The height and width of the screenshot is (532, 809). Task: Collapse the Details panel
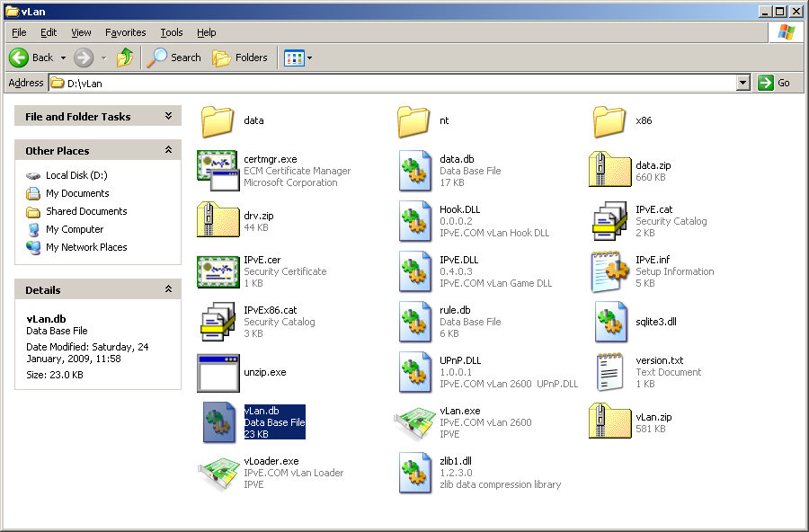point(168,289)
